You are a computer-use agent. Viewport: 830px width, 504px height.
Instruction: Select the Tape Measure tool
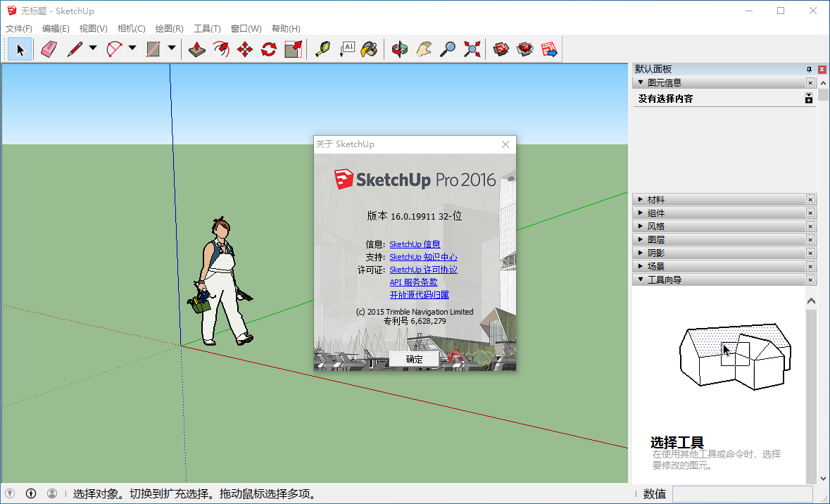322,50
